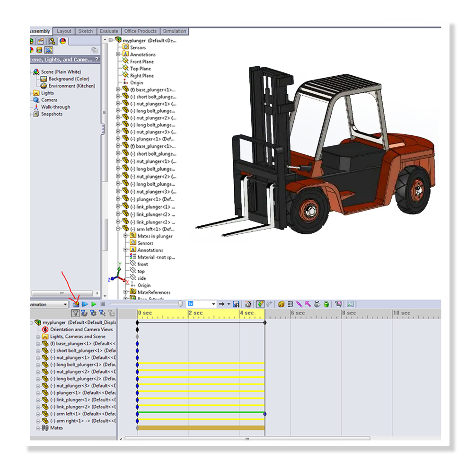The height and width of the screenshot is (471, 476).
Task: Switch to the Layout tab
Action: [x=64, y=31]
